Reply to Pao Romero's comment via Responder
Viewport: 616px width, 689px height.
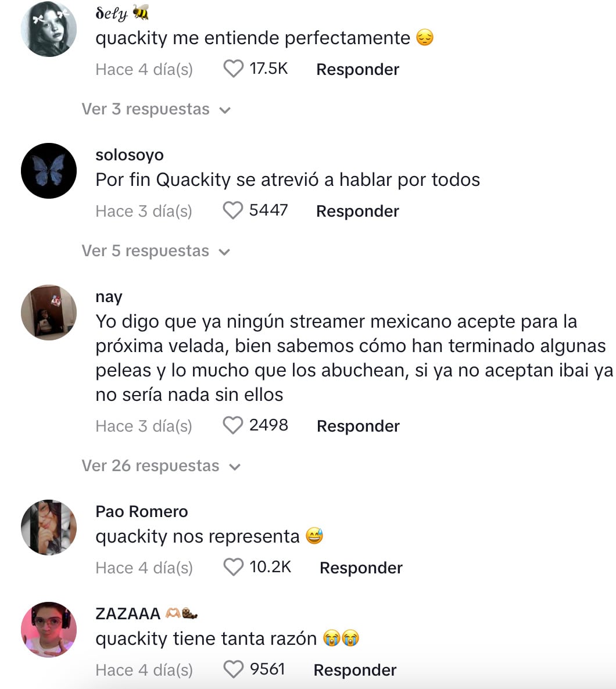(361, 568)
